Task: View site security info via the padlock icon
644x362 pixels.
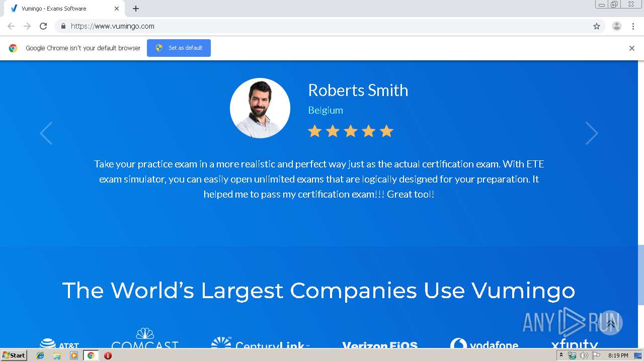Action: point(63,26)
